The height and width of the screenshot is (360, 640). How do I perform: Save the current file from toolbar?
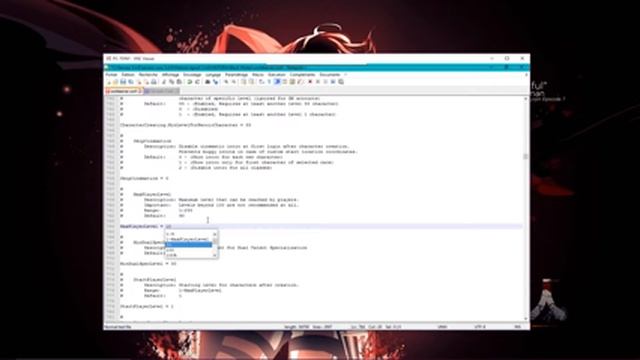coord(123,82)
